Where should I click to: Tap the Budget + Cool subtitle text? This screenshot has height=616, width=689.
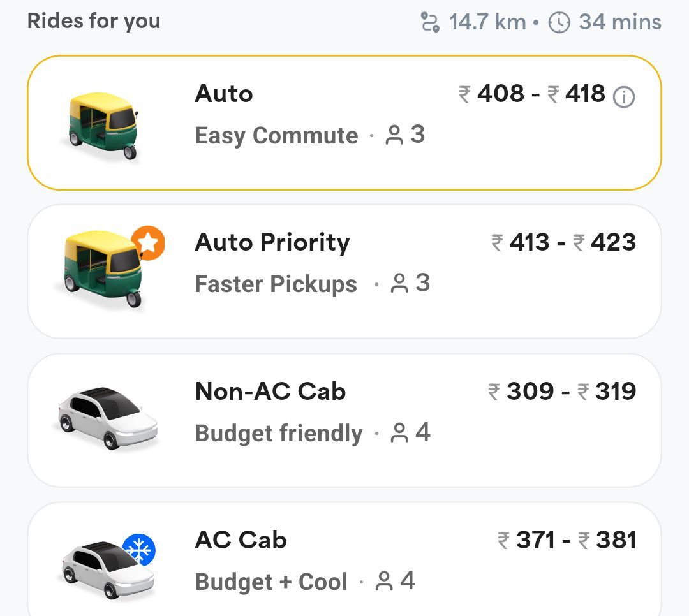271,582
